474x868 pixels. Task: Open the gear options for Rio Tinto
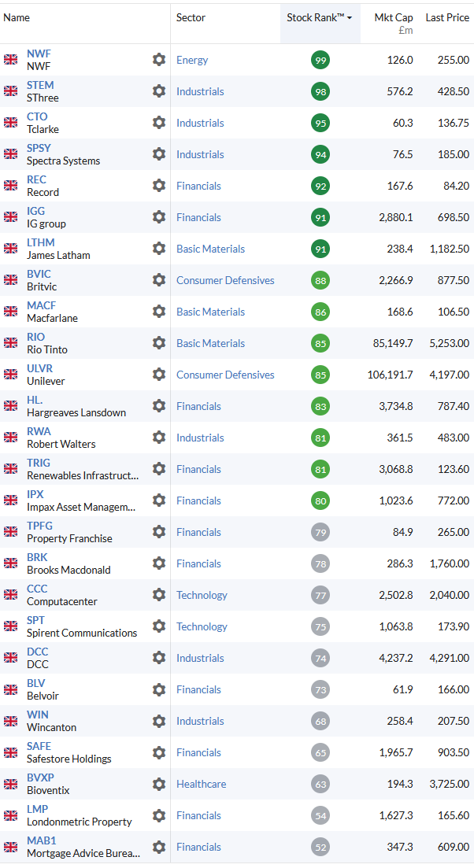tap(159, 342)
